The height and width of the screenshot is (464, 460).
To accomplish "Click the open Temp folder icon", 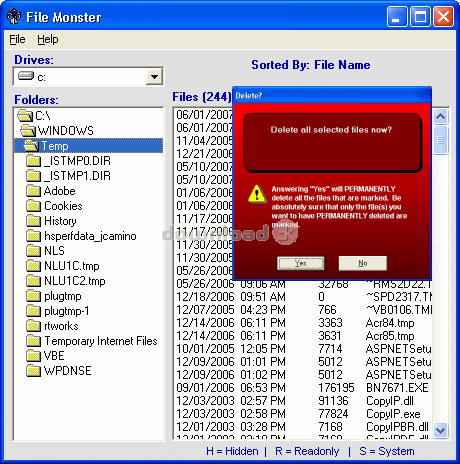I will click(x=31, y=146).
